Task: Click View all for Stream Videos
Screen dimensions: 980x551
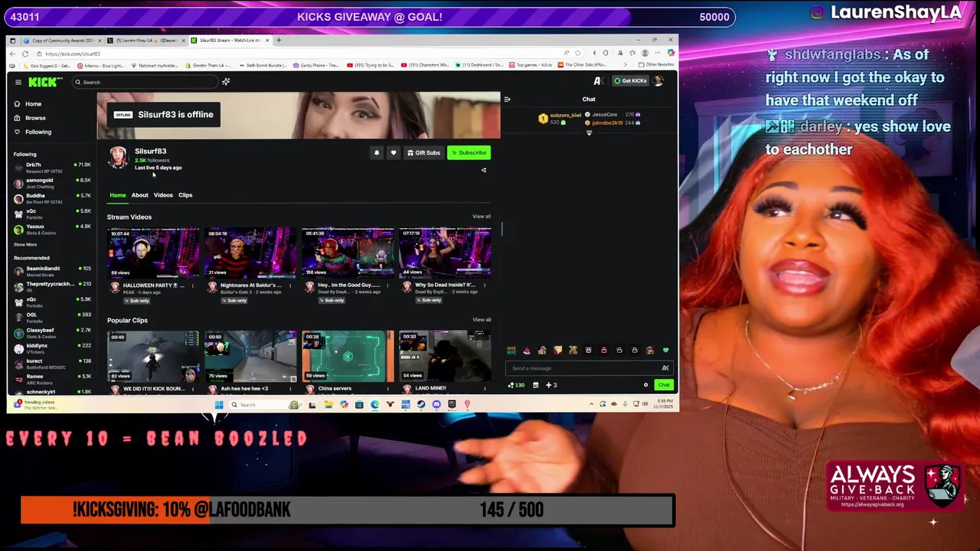Action: (x=482, y=217)
